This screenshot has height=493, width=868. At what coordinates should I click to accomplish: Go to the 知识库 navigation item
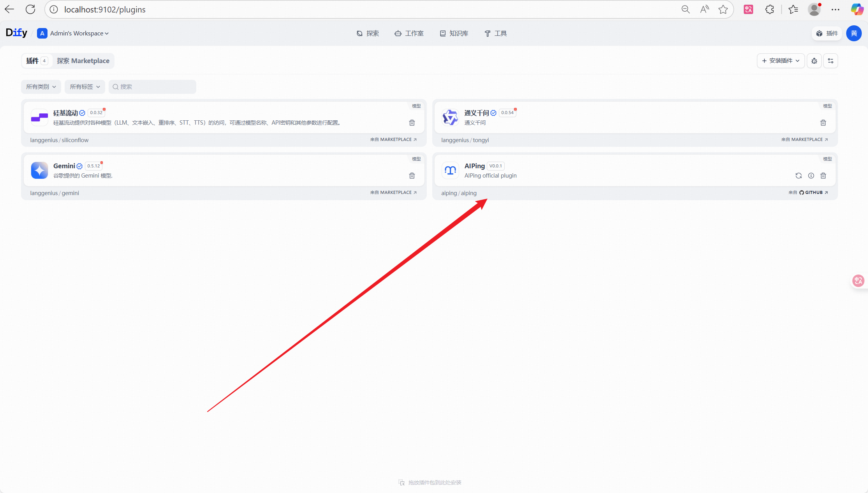[x=454, y=33]
